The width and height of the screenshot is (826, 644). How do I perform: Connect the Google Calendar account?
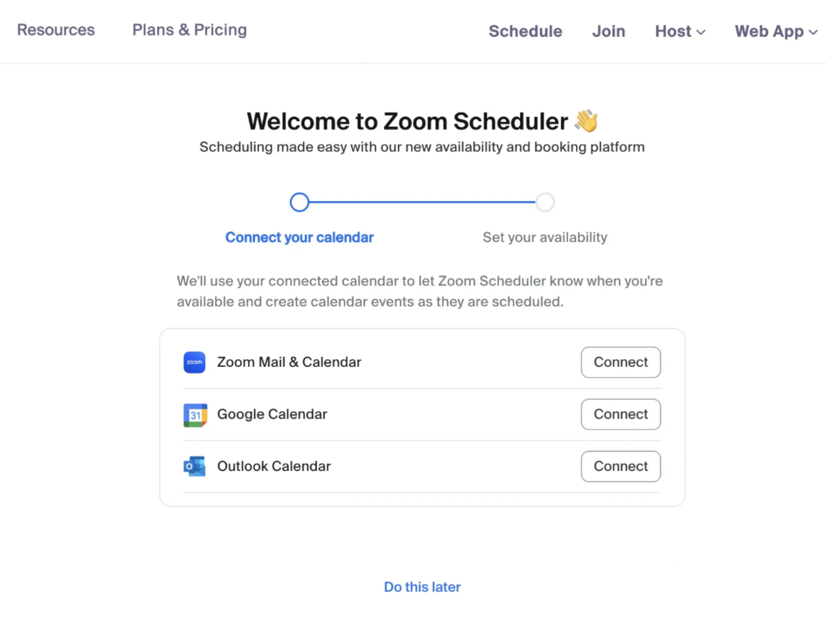click(620, 414)
